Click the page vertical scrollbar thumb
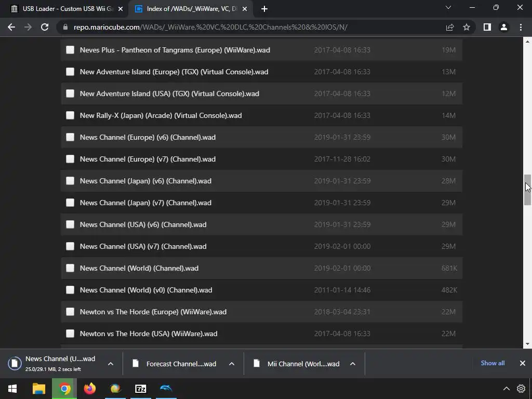 pyautogui.click(x=527, y=190)
